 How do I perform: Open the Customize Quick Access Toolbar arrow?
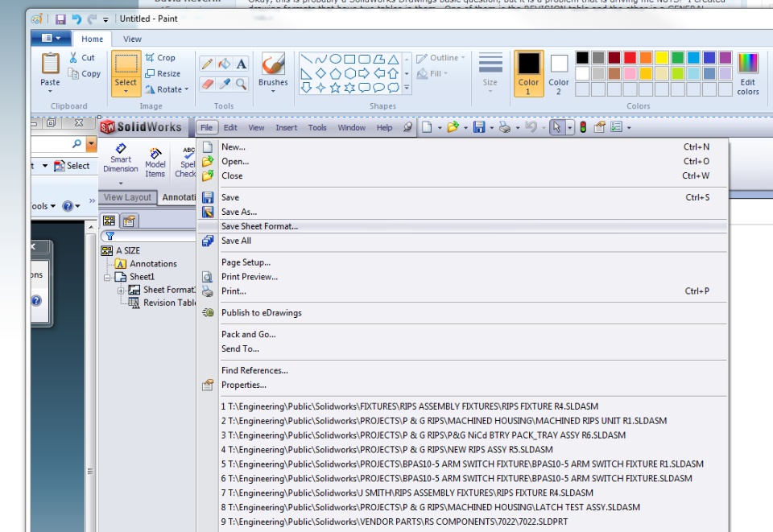tap(105, 19)
